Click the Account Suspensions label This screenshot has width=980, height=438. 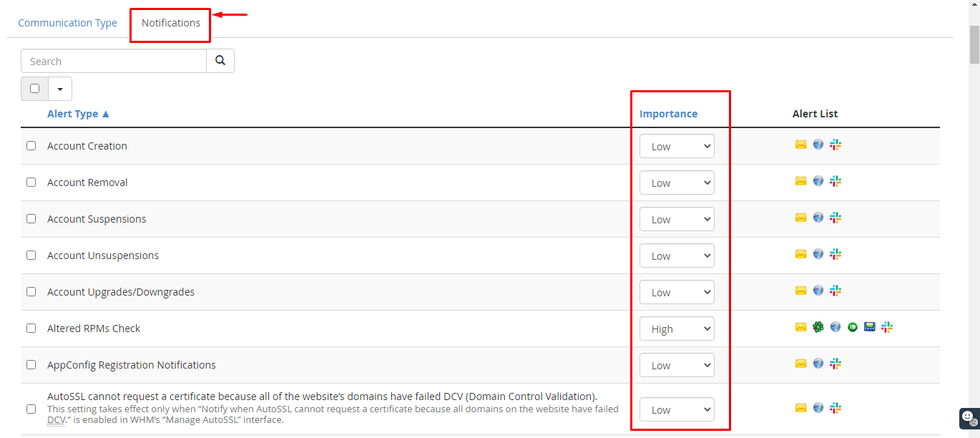pos(97,219)
